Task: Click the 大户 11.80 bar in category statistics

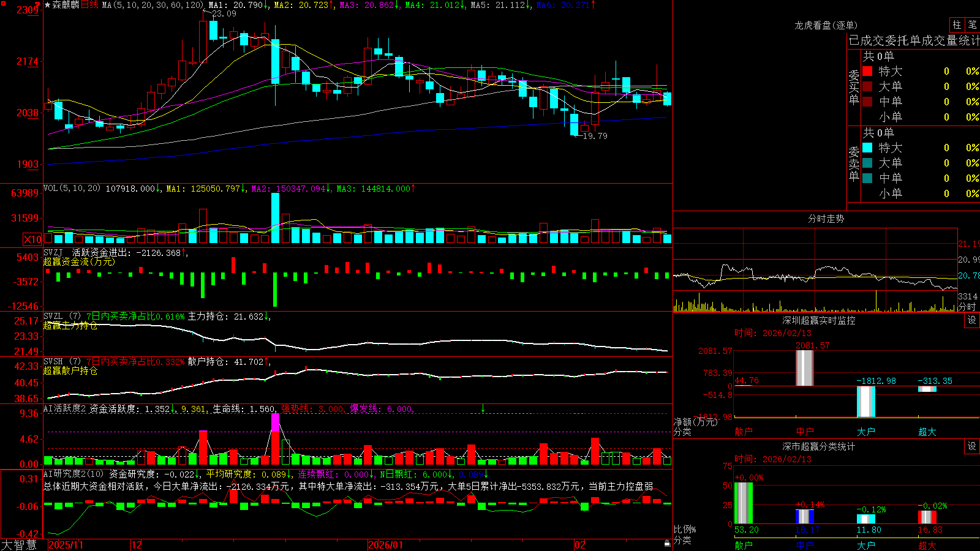Action: pyautogui.click(x=866, y=519)
